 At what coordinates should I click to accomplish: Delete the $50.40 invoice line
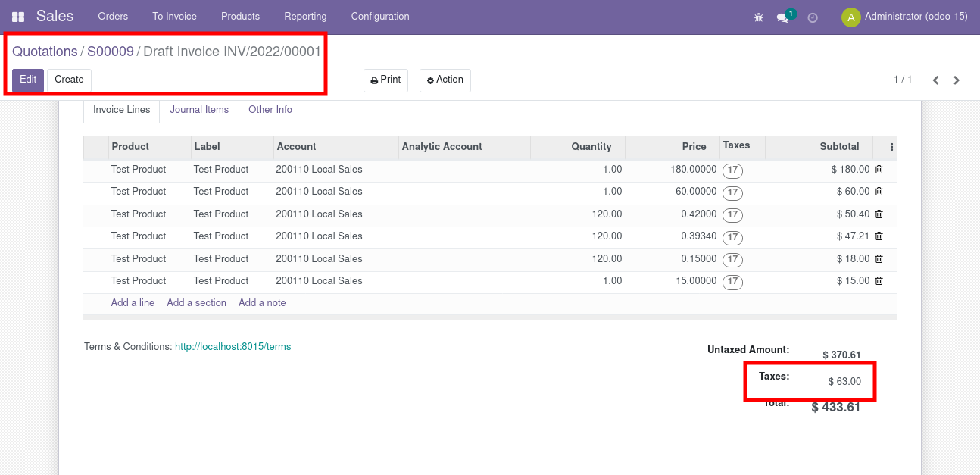tap(879, 214)
